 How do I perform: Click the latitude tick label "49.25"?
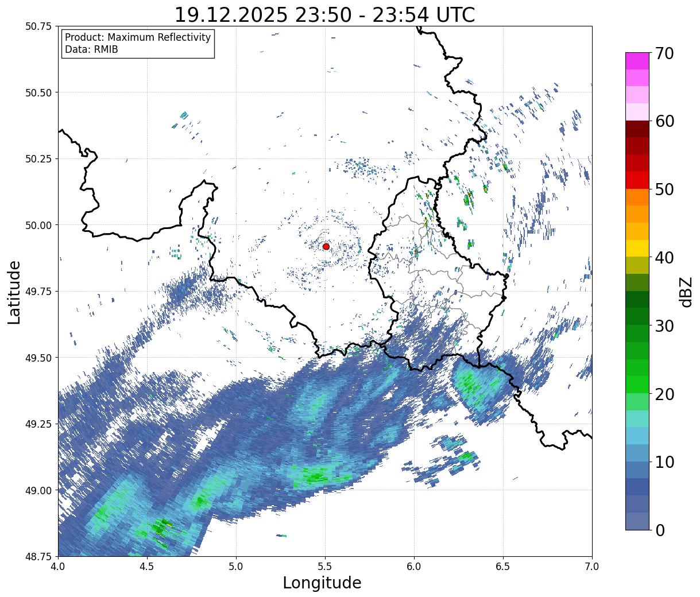(x=38, y=424)
